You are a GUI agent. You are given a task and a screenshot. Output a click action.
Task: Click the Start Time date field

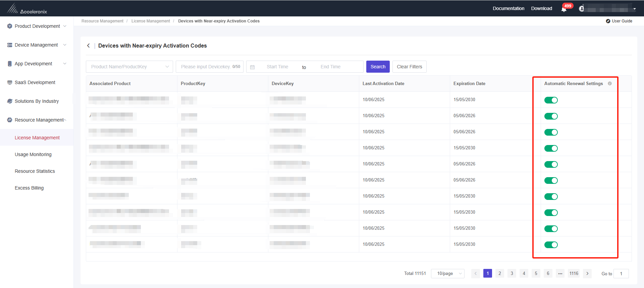[x=277, y=67]
